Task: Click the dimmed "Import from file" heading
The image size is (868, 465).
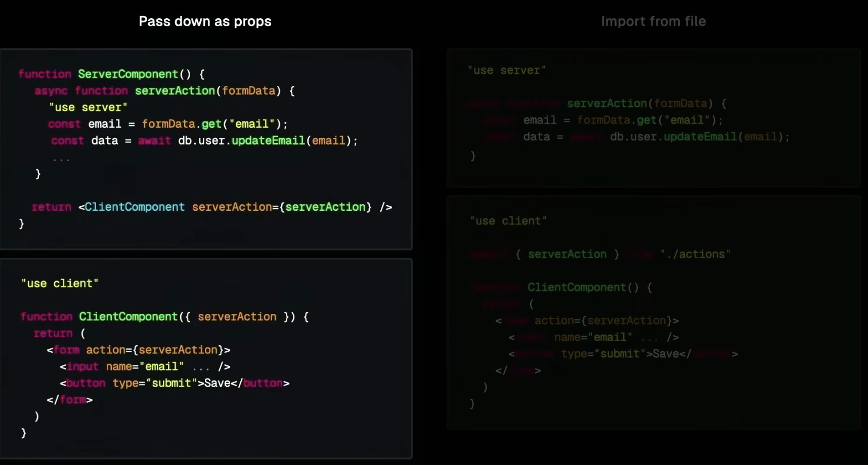Action: point(653,21)
